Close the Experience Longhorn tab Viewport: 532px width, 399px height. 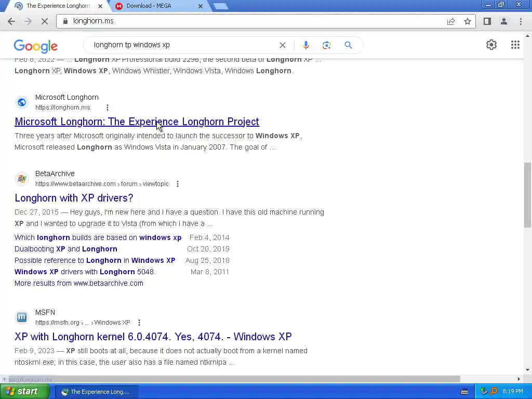[x=100, y=6]
